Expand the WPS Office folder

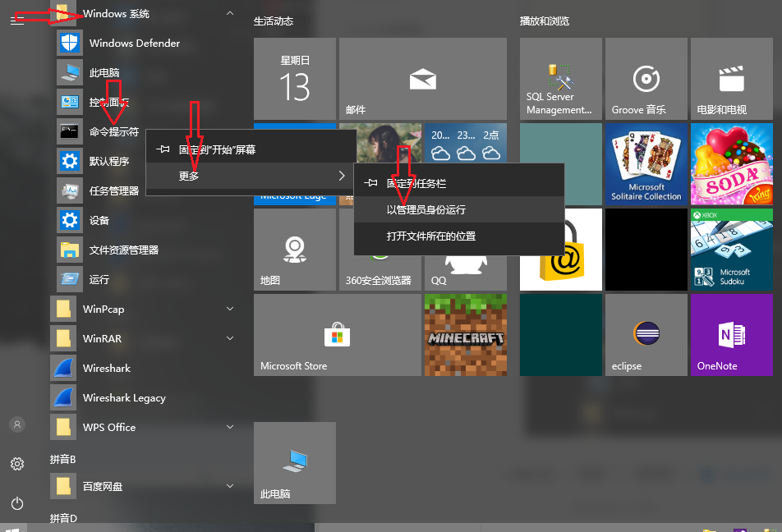(230, 427)
